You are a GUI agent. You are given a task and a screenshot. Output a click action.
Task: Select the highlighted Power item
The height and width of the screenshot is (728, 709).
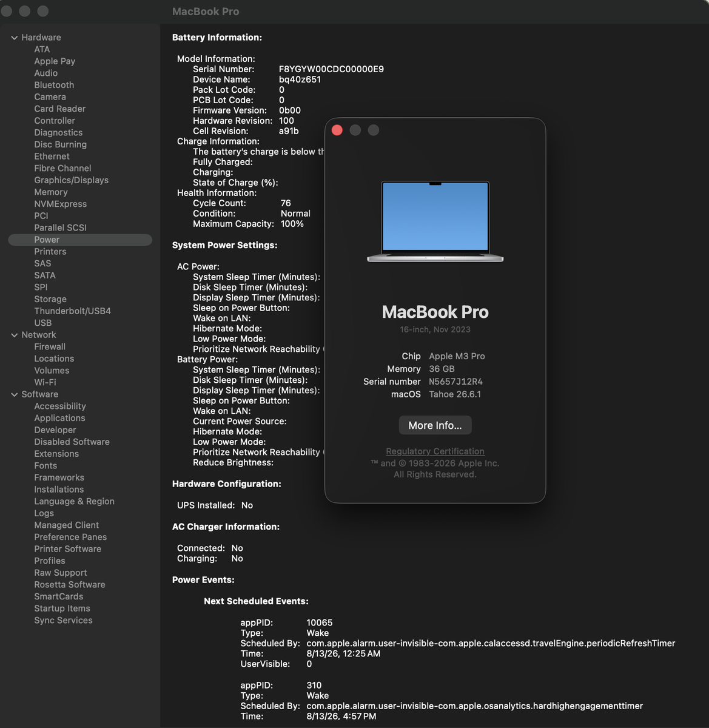point(80,240)
